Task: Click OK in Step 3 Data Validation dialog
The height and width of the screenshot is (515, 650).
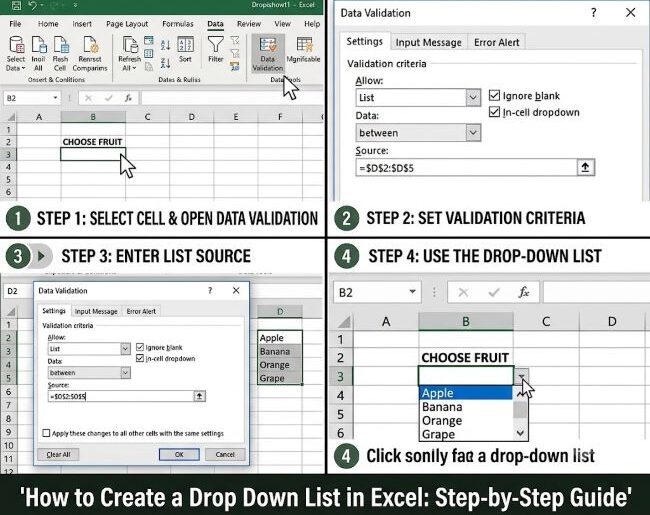Action: coord(179,454)
